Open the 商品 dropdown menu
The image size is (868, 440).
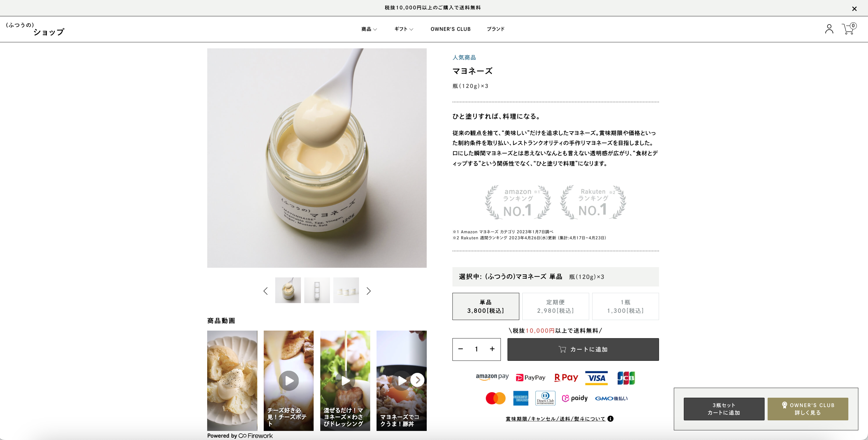pyautogui.click(x=369, y=29)
